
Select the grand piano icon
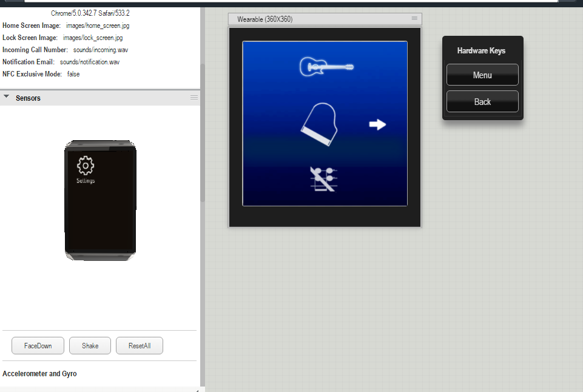coord(318,125)
